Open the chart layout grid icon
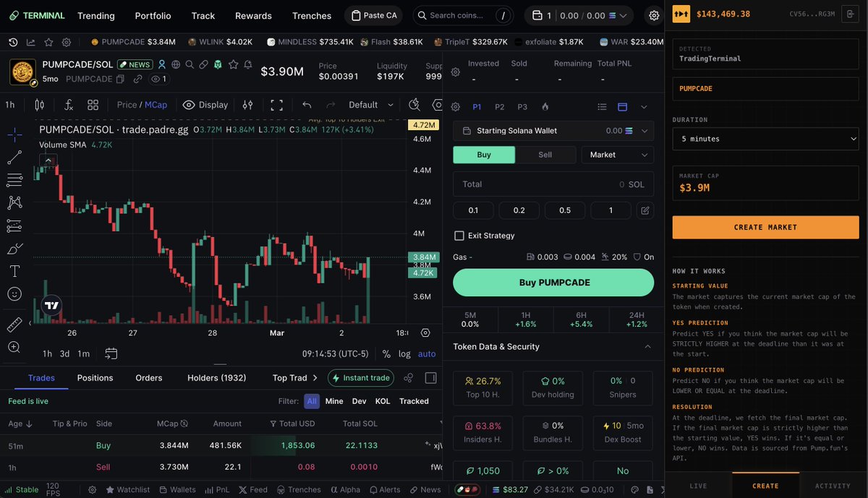The height and width of the screenshot is (498, 868). pos(93,105)
